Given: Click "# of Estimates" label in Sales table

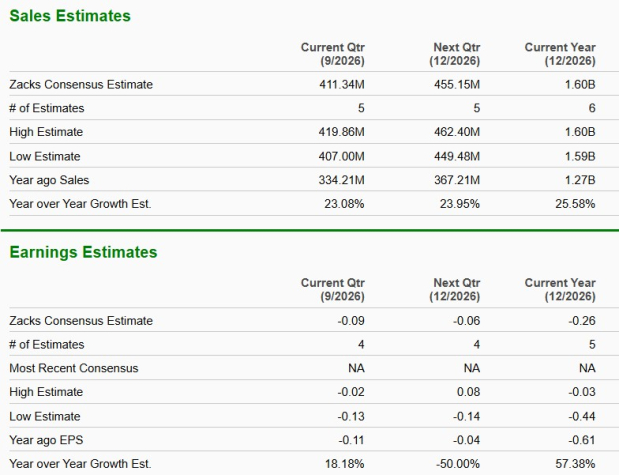Looking at the screenshot, I should [x=47, y=108].
